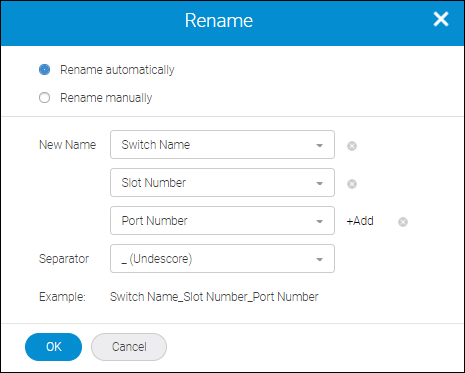Image resolution: width=465 pixels, height=373 pixels.
Task: Close the Rename dialog
Action: (441, 19)
